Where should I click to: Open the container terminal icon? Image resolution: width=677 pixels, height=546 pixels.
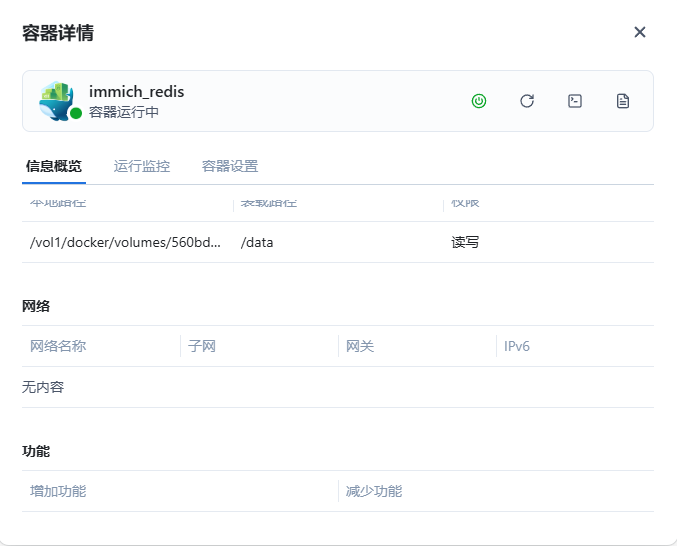pos(575,101)
